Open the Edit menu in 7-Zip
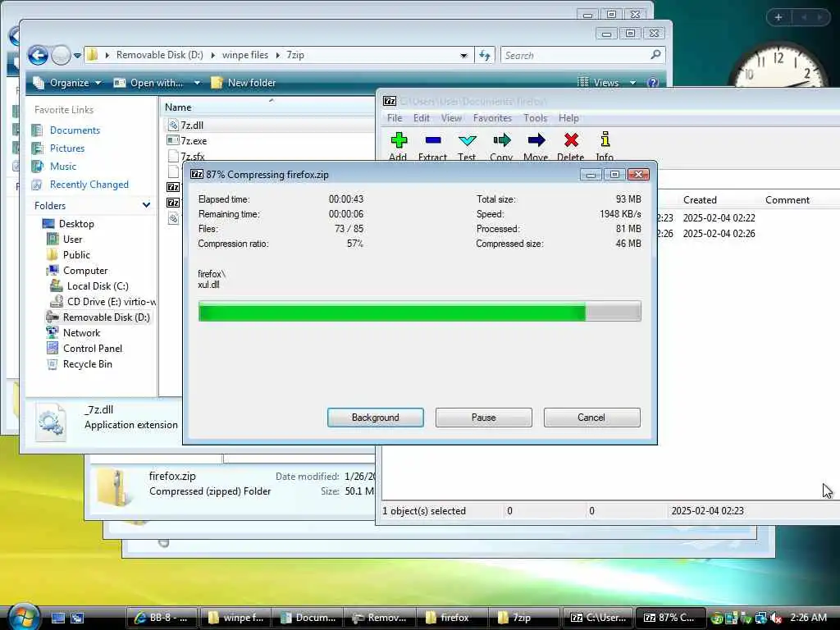This screenshot has height=630, width=840. pos(421,118)
